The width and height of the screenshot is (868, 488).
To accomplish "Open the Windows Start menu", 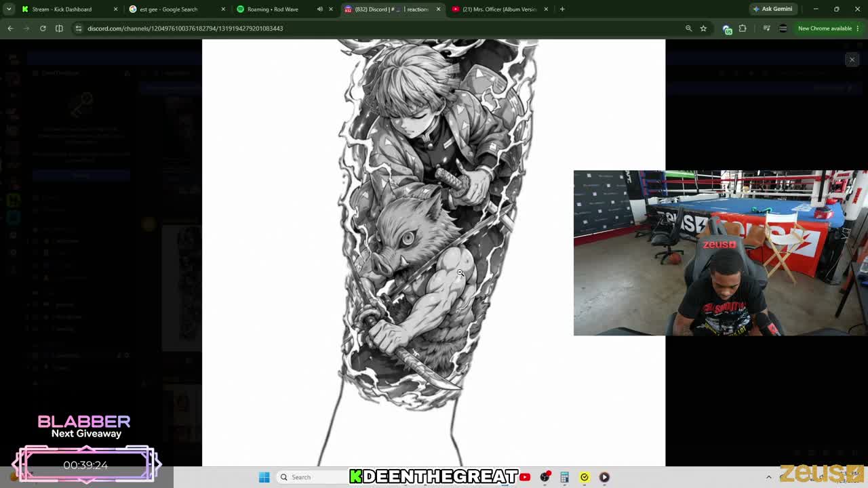I will (x=264, y=477).
